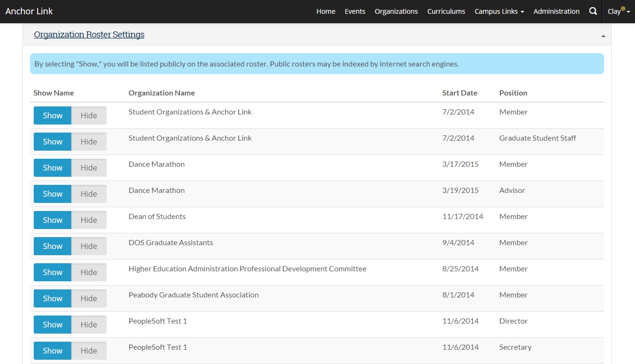Open the Clay user account menu
Image resolution: width=635 pixels, height=364 pixels.
618,11
